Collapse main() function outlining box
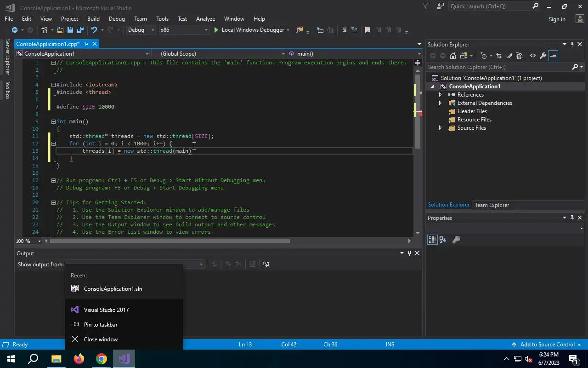Screen dimensions: 588x368 [x=53, y=121]
